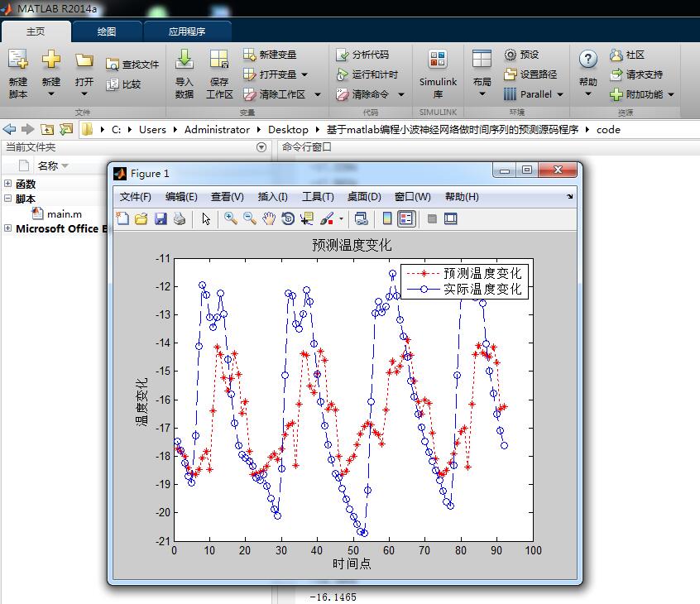The height and width of the screenshot is (604, 700).
Task: Open the Simulink Library icon
Action: click(x=438, y=59)
